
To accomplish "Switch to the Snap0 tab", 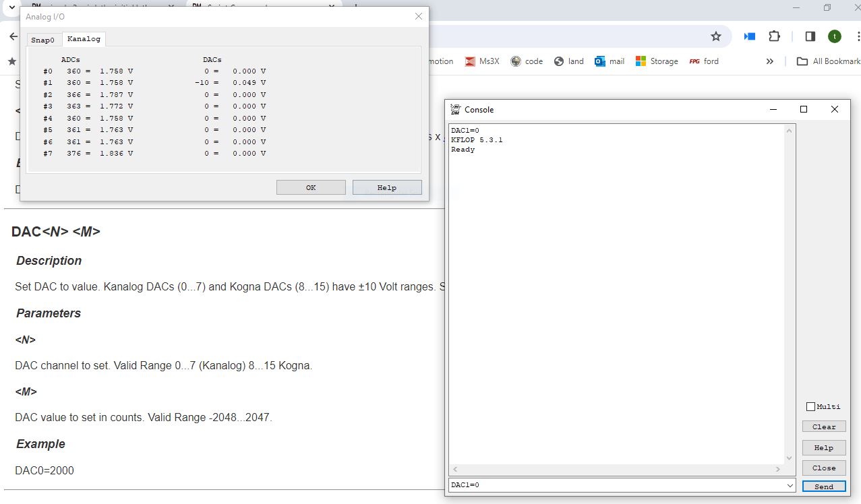I will [42, 40].
